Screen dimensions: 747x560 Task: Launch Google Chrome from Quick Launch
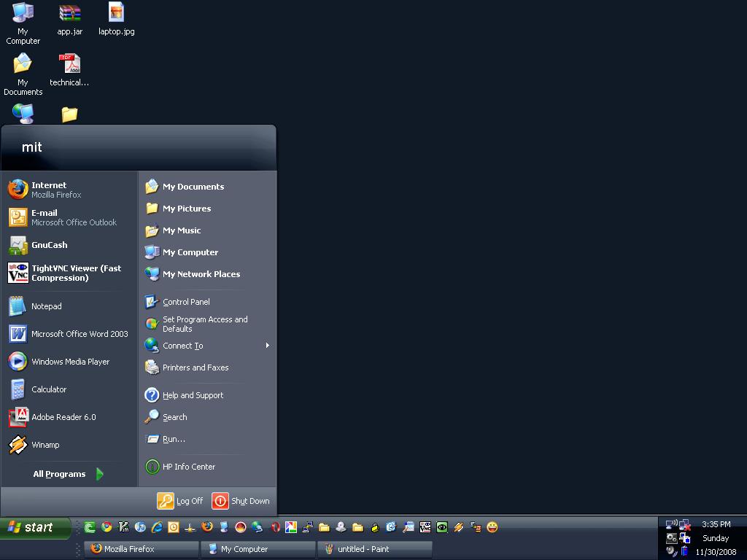[x=107, y=526]
